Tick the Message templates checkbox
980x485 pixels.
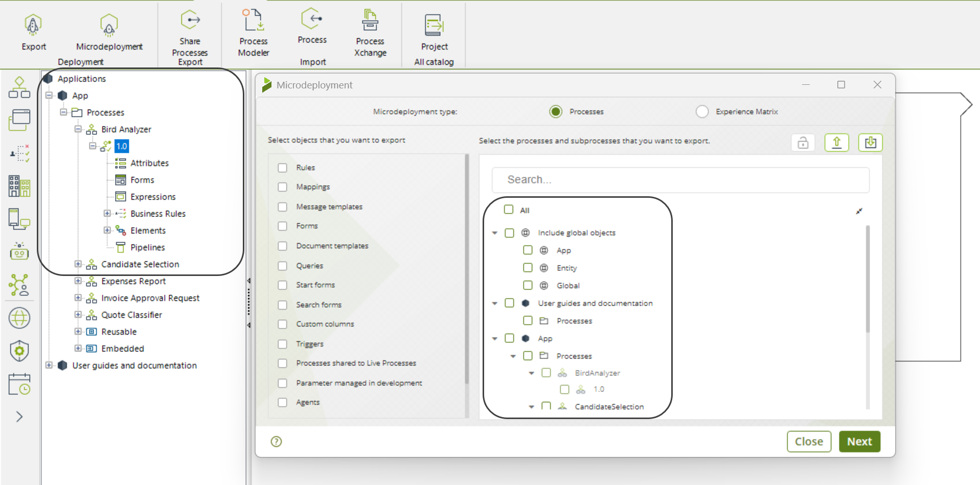click(x=282, y=207)
